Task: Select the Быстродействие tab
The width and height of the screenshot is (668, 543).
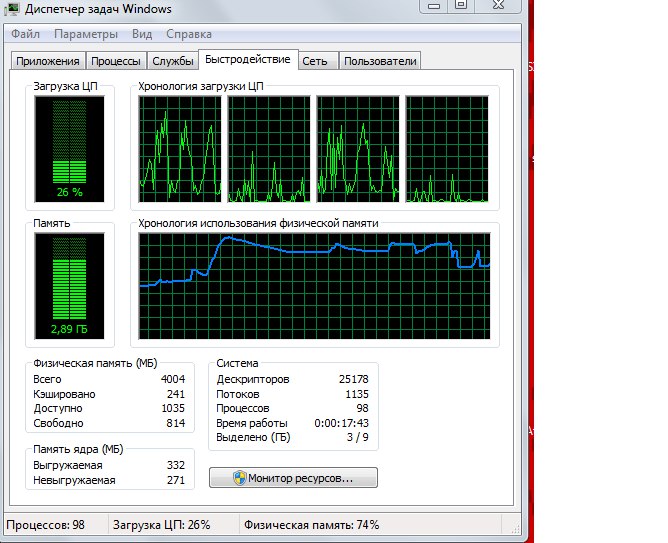Action: (x=248, y=60)
